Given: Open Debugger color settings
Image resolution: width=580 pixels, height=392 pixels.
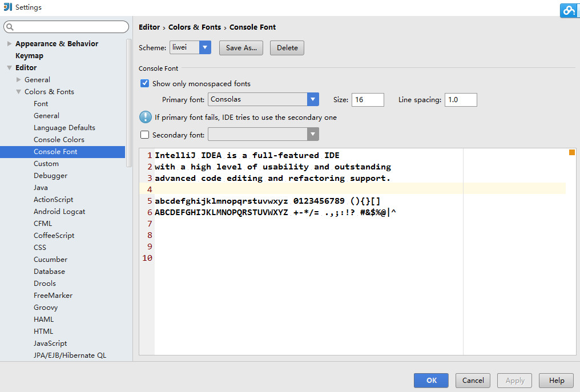Looking at the screenshot, I should 50,176.
